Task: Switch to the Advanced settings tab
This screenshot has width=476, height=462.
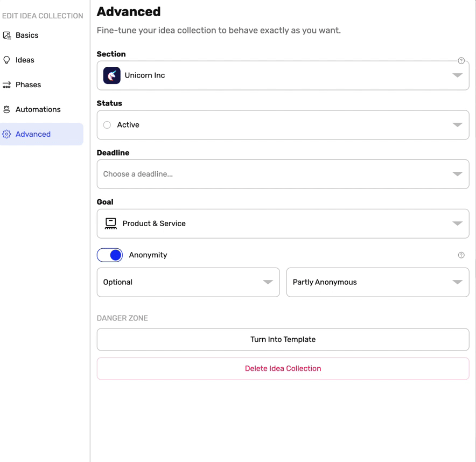Action: [32, 134]
